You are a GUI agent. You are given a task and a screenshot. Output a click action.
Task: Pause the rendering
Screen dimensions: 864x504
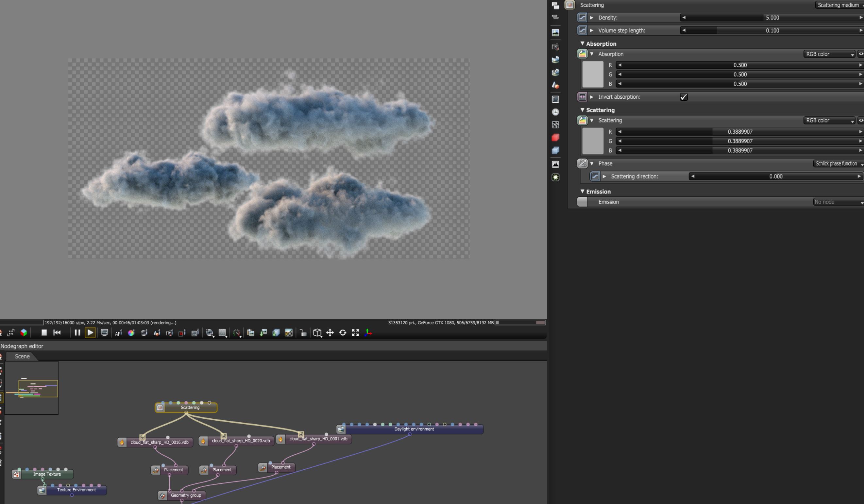[77, 333]
